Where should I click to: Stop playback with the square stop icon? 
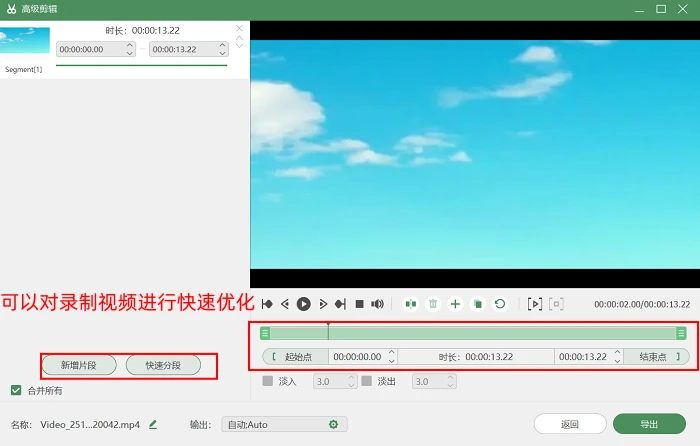click(359, 304)
